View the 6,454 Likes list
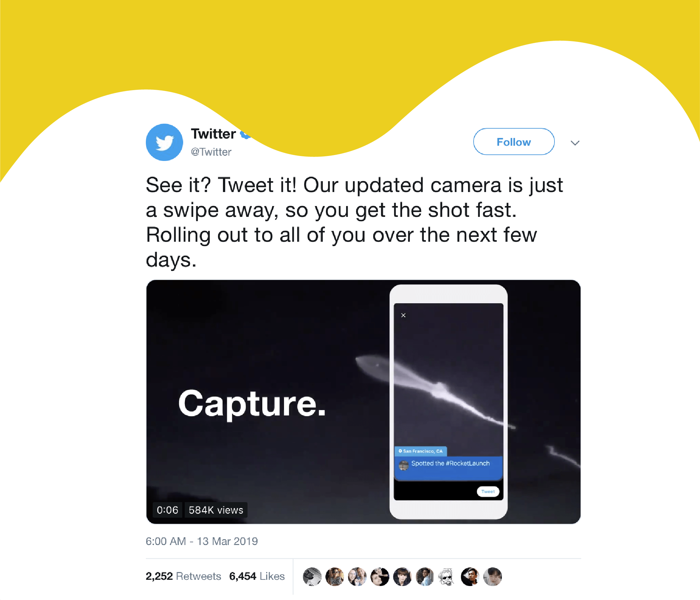Screen dimensions: 700x600 (257, 576)
